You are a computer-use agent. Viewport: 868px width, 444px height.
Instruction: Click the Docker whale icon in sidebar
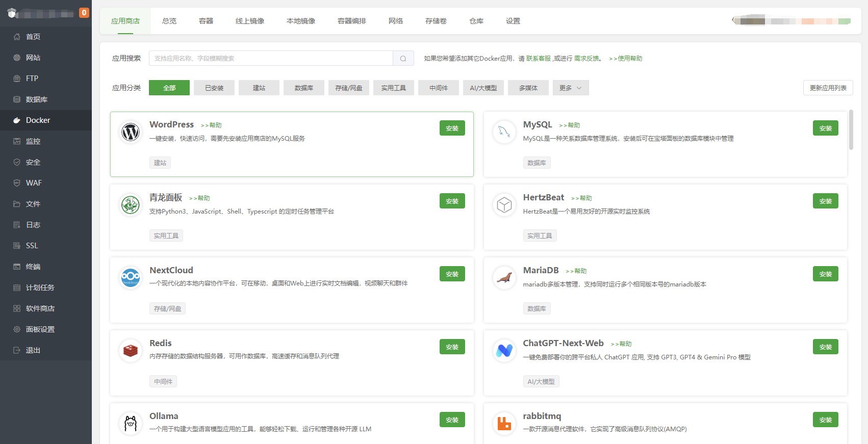click(x=17, y=120)
